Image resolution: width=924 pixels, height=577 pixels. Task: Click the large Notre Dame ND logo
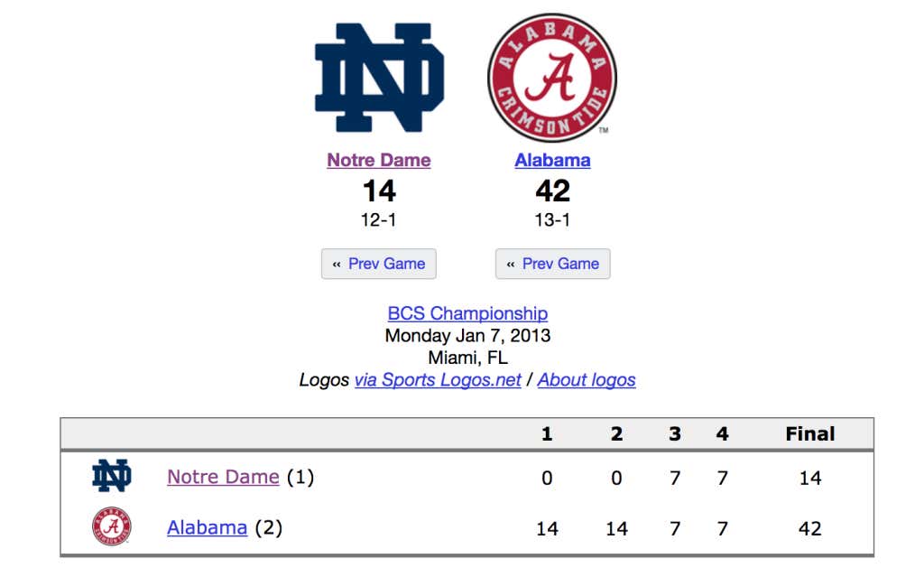[379, 78]
